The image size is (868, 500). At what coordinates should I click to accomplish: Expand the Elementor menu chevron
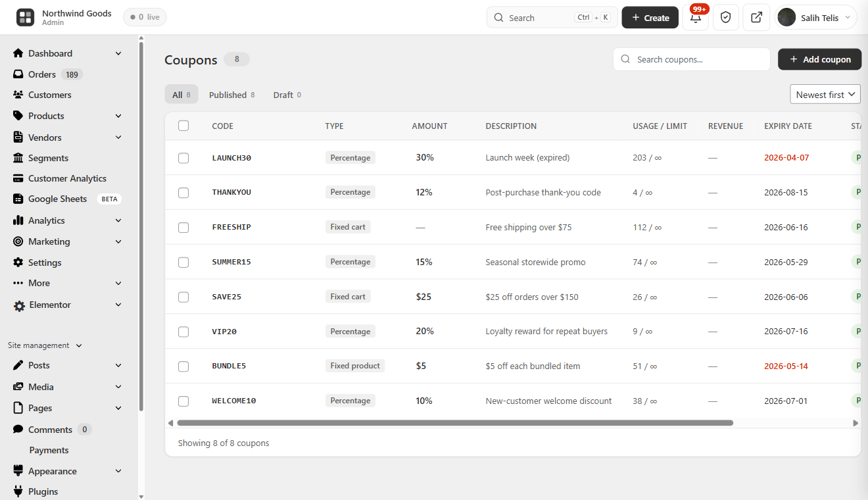pos(118,305)
